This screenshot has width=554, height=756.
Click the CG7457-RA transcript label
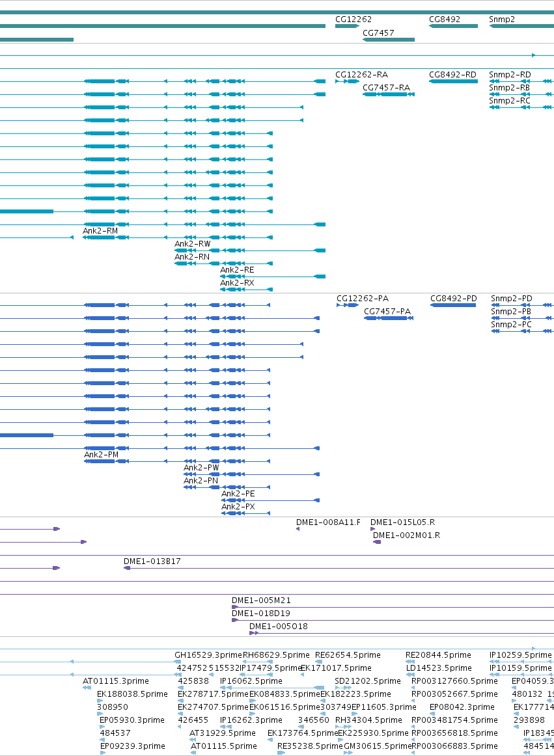(x=386, y=88)
